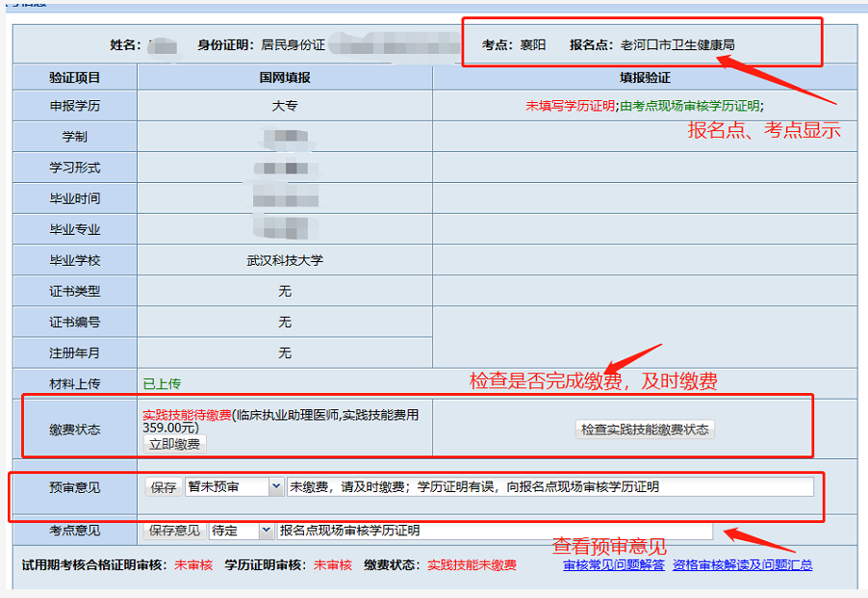868x598 pixels.
Task: Select the 验证项目 header cell
Action: tap(75, 77)
